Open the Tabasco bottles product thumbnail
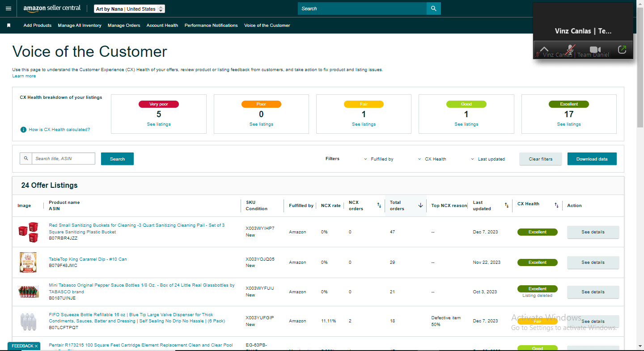The height and width of the screenshot is (351, 644). (28, 292)
